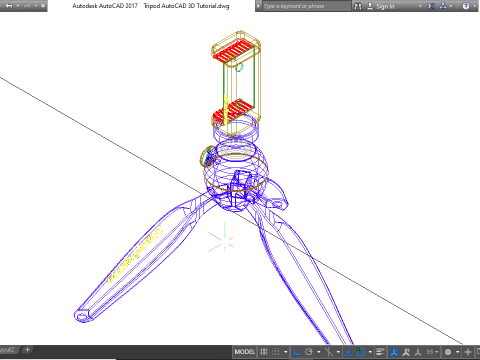Click the binoculars search icon
The image size is (480, 360).
click(358, 6)
